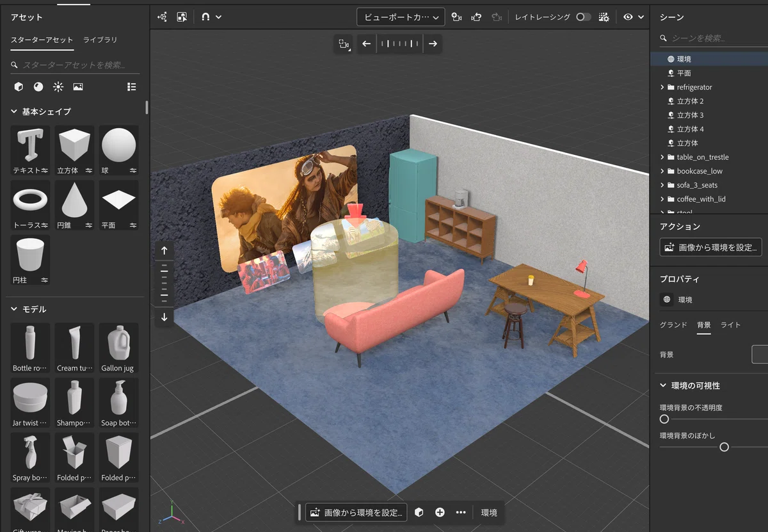Click 画像から環境を設定 button in アクション panel
This screenshot has width=768, height=532.
[x=711, y=247]
